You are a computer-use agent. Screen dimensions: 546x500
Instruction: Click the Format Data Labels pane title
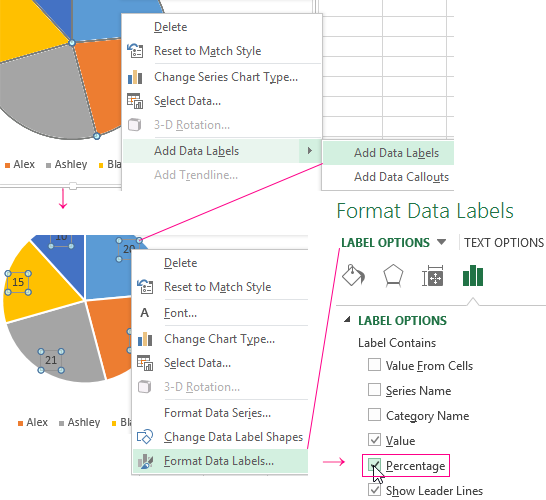425,211
